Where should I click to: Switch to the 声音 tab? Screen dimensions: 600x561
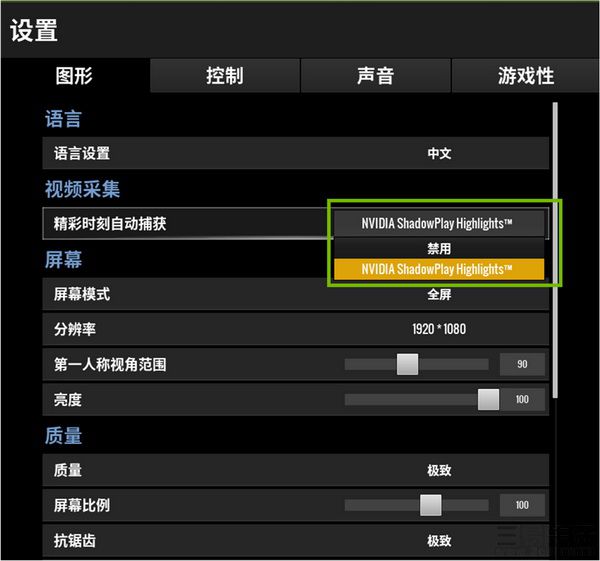click(375, 76)
